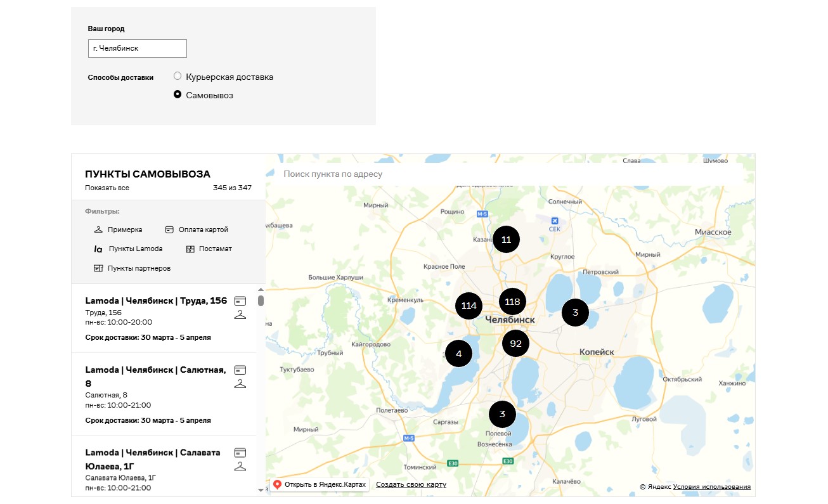Click the list scrollbar down arrow
Screen dimensions: 828x504
(x=260, y=489)
